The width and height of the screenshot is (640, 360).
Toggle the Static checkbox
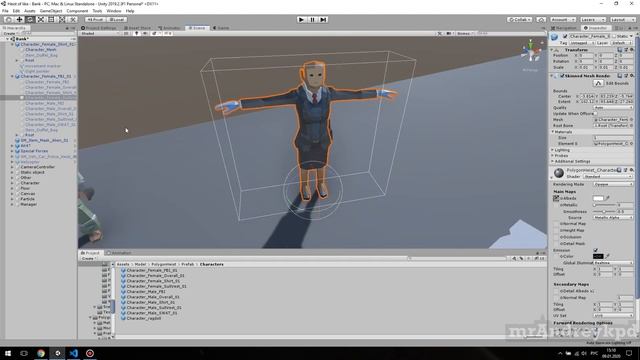pyautogui.click(x=614, y=36)
